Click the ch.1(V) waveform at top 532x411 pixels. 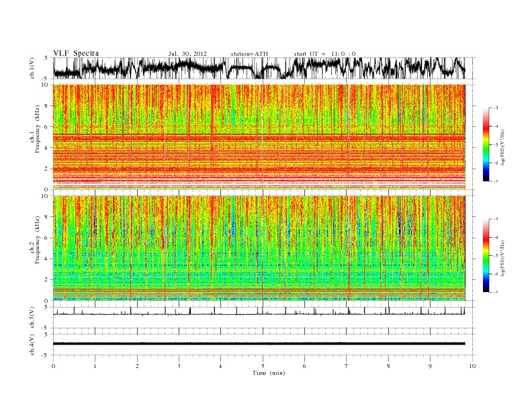coord(259,68)
